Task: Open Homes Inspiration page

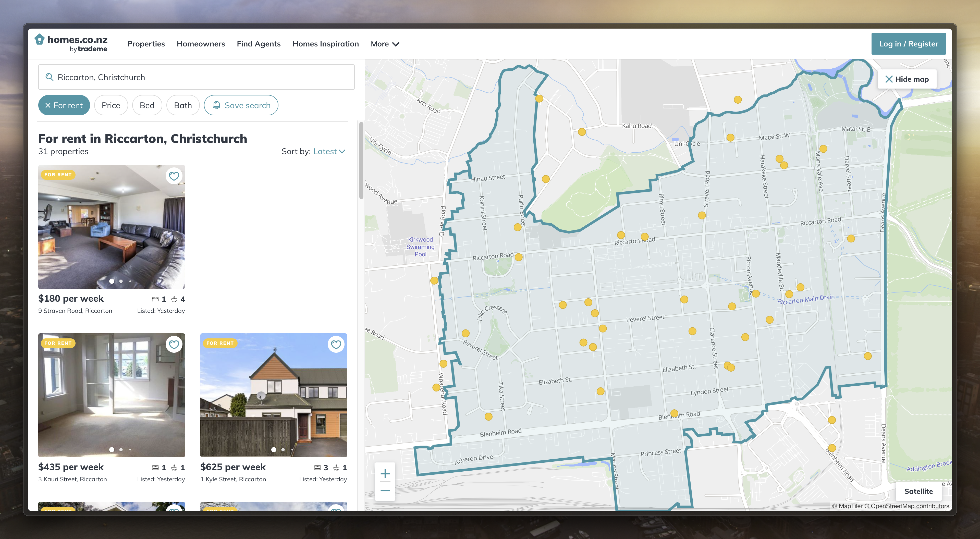Action: point(326,44)
